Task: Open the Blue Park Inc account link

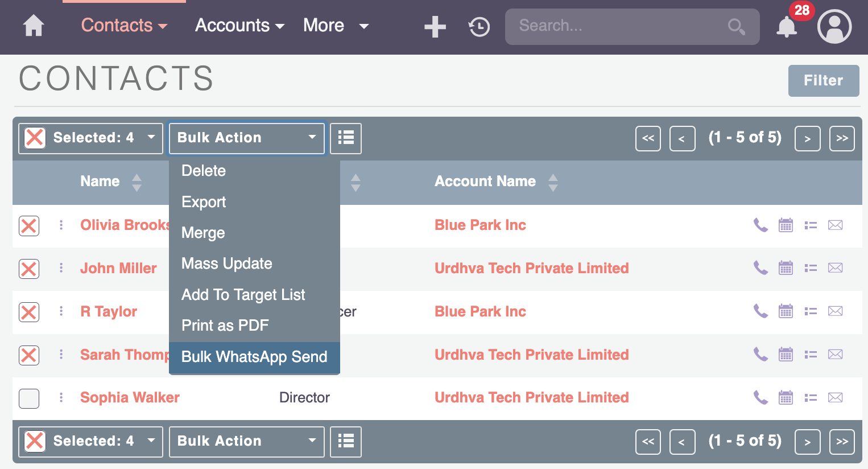Action: click(480, 225)
